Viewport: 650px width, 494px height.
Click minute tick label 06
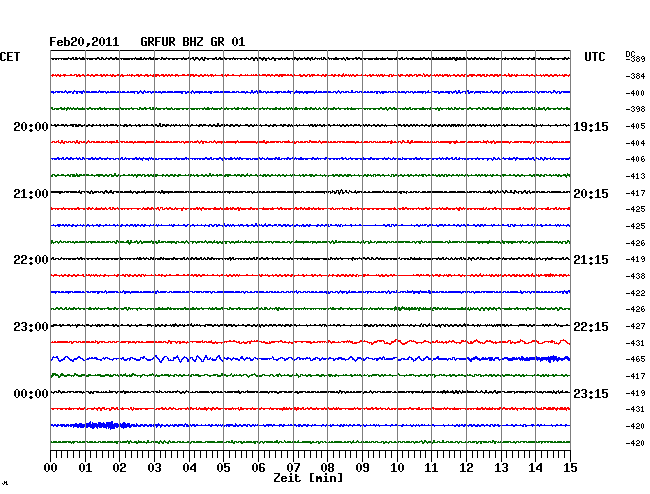[x=258, y=468]
